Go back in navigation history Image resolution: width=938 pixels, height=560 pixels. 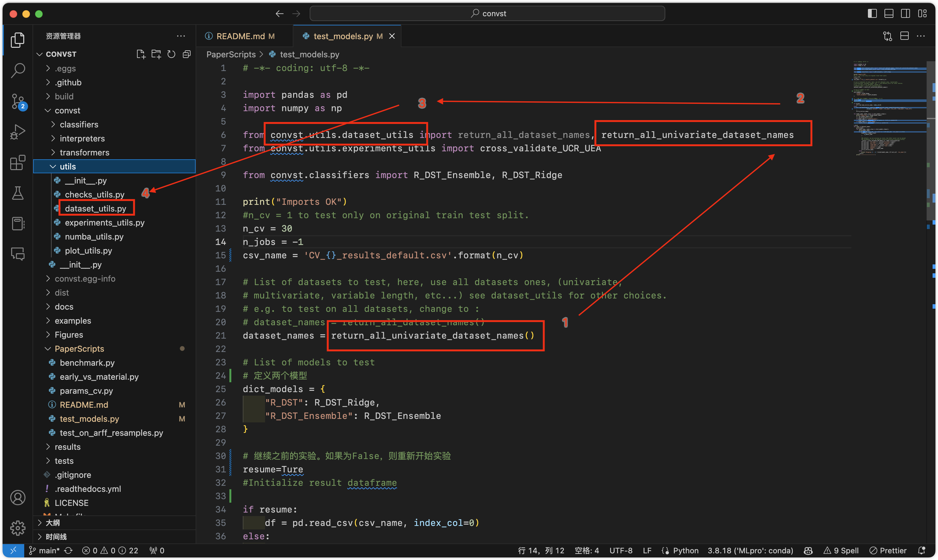pos(279,14)
